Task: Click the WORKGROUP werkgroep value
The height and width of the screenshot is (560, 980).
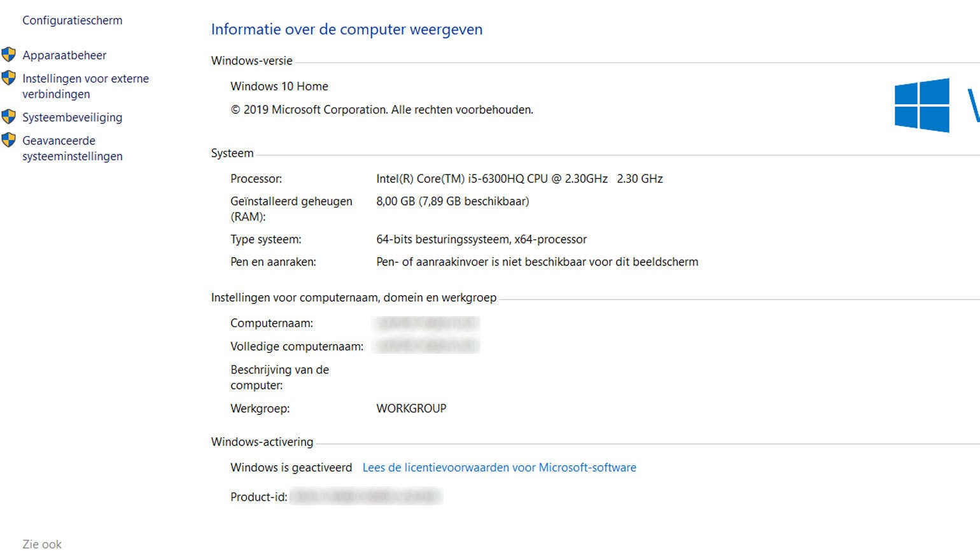Action: click(x=411, y=408)
